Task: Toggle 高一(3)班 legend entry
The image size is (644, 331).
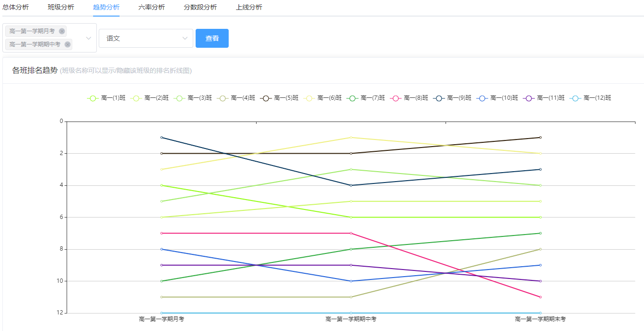Action: (193, 98)
